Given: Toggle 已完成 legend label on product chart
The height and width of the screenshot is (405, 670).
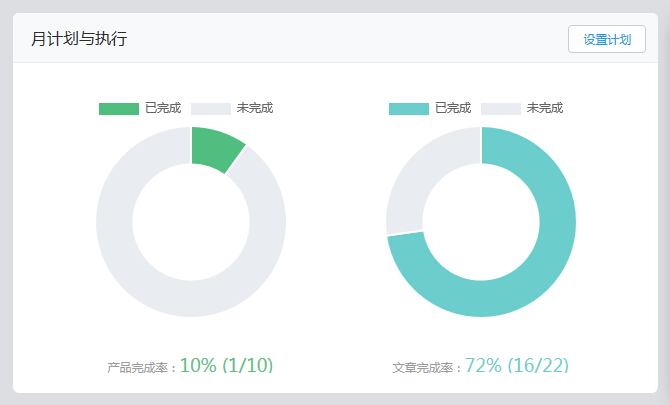Looking at the screenshot, I should coord(162,109).
